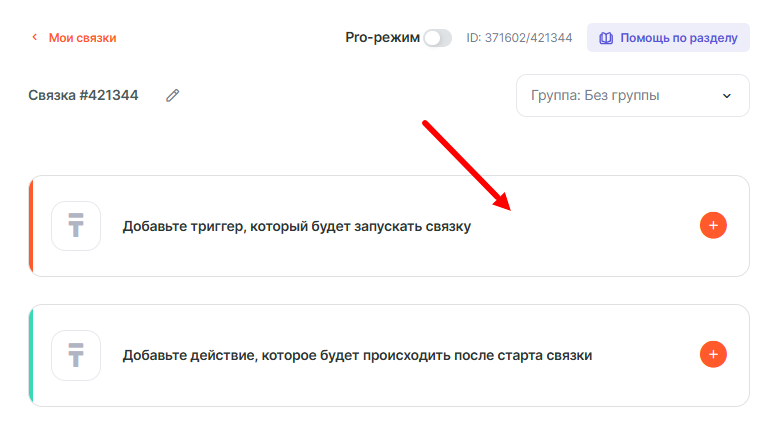
Task: Click orange accent bar on trigger card
Action: pyautogui.click(x=32, y=226)
